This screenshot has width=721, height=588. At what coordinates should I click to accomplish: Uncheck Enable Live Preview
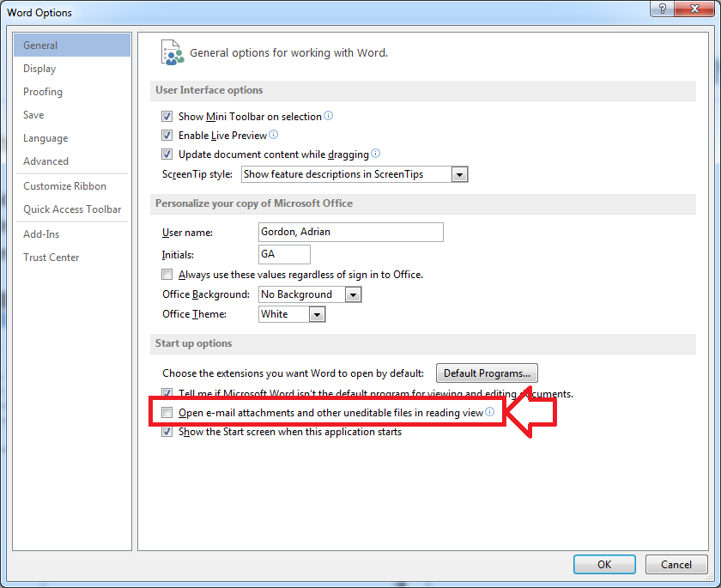click(167, 135)
